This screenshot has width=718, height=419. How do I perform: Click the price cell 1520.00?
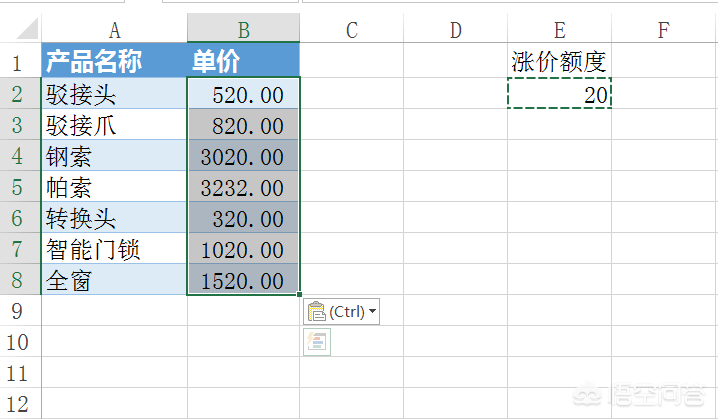pyautogui.click(x=243, y=280)
